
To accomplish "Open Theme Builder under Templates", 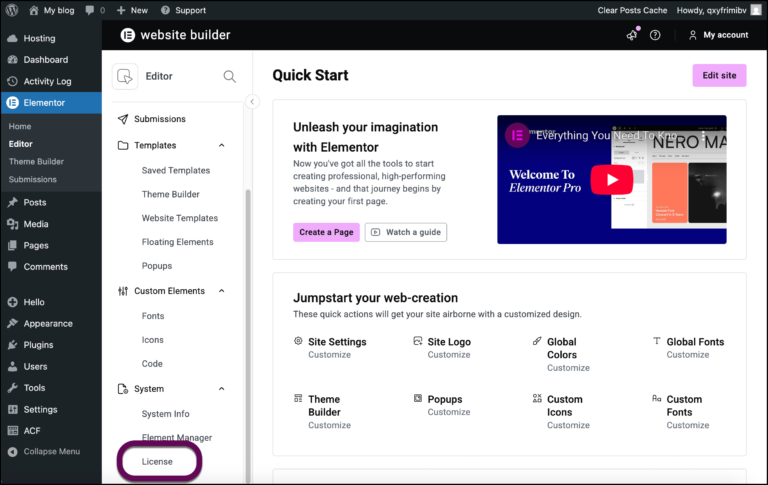I will (170, 194).
